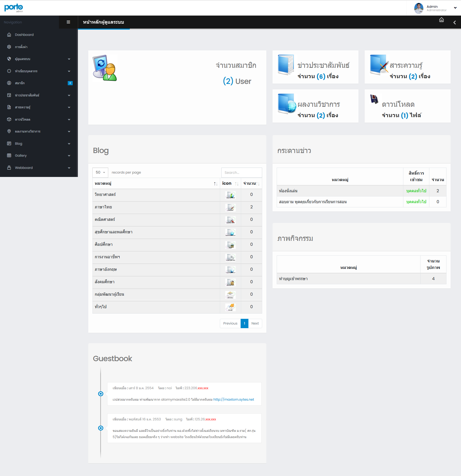
Task: Open การตั้งค่า settings in the sidebar
Action: click(21, 47)
